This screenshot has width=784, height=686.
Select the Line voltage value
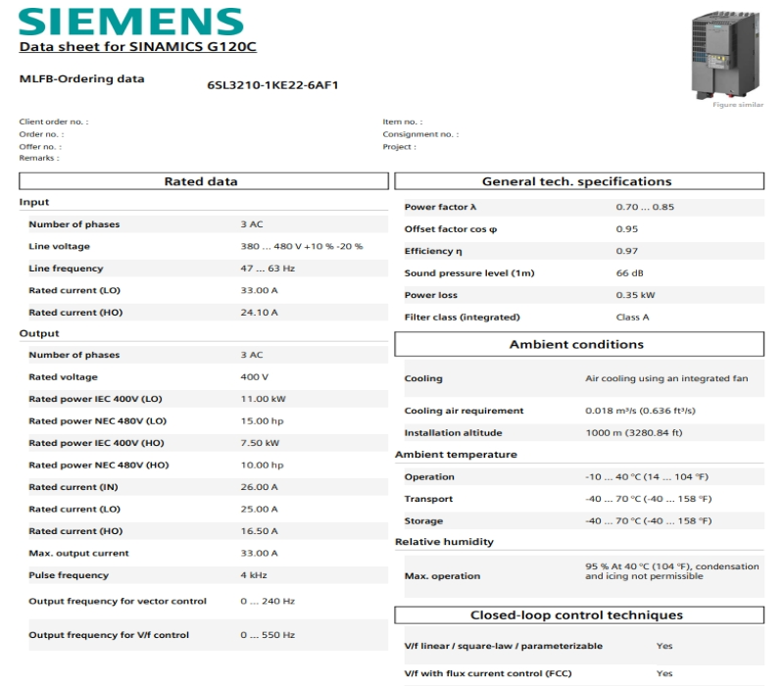302,246
